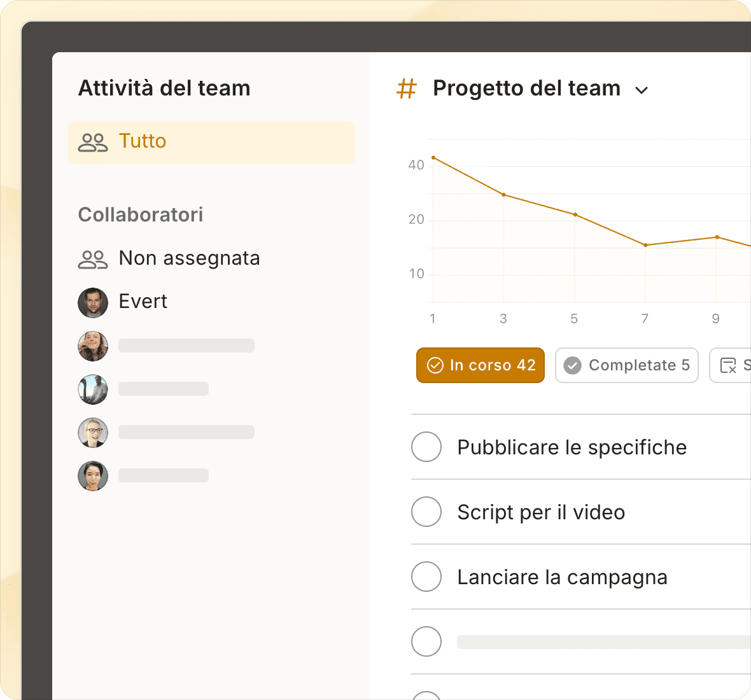Filter by "Non assegnata" collaborator

[x=189, y=258]
